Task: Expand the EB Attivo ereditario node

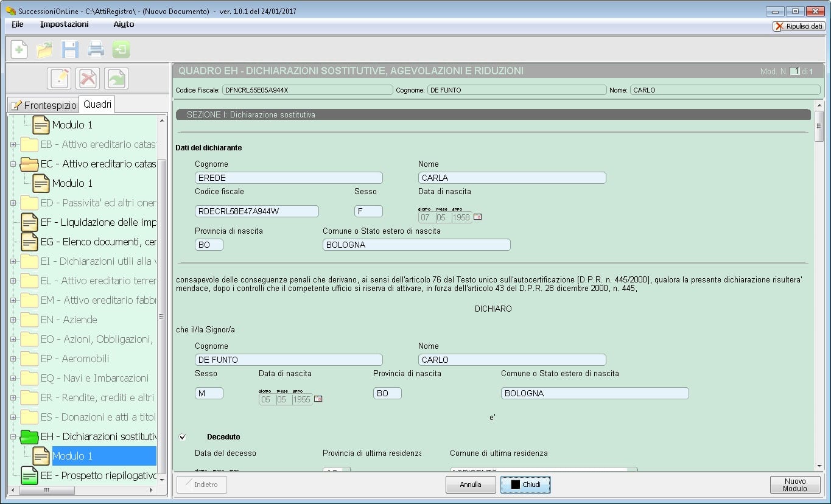Action: pos(13,145)
